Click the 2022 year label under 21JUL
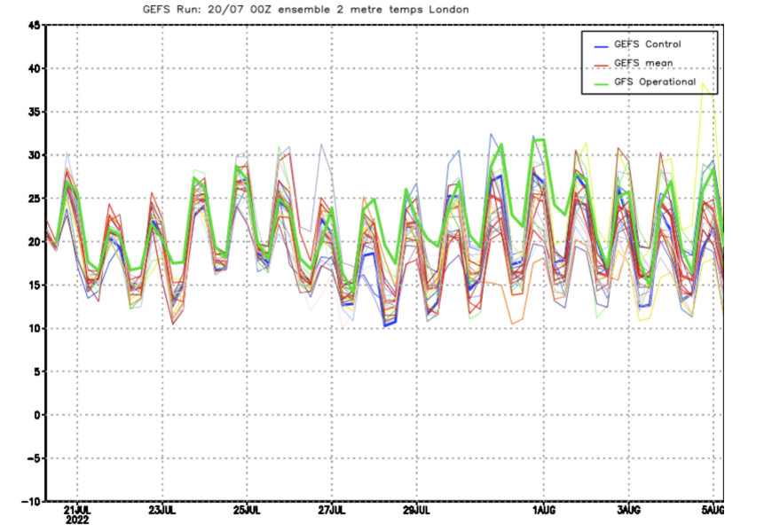The height and width of the screenshot is (532, 780). click(77, 521)
